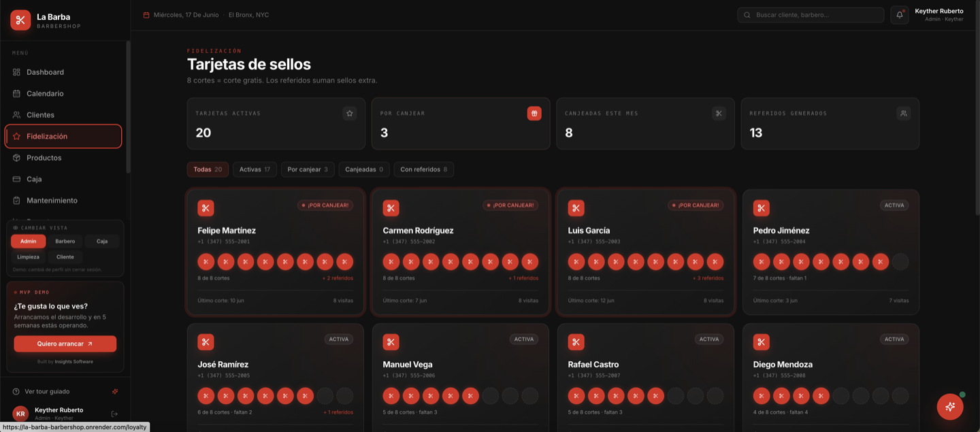980x432 pixels.
Task: Click the star icon on Tarjetas Activas card
Action: [349, 114]
